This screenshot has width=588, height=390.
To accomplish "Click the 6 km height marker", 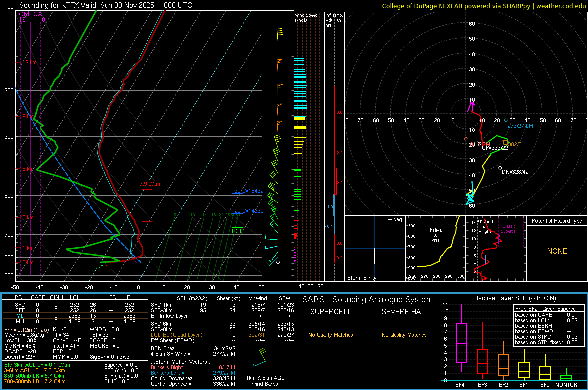I will [x=28, y=169].
